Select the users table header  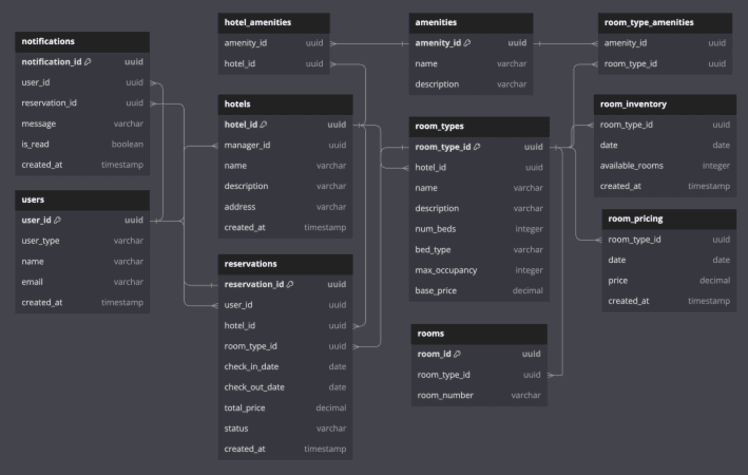pos(83,200)
